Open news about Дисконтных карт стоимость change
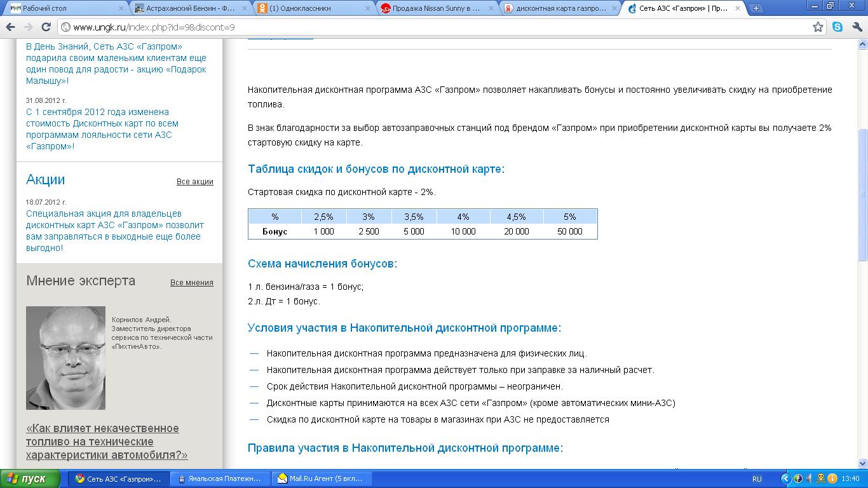The width and height of the screenshot is (868, 488). point(102,129)
